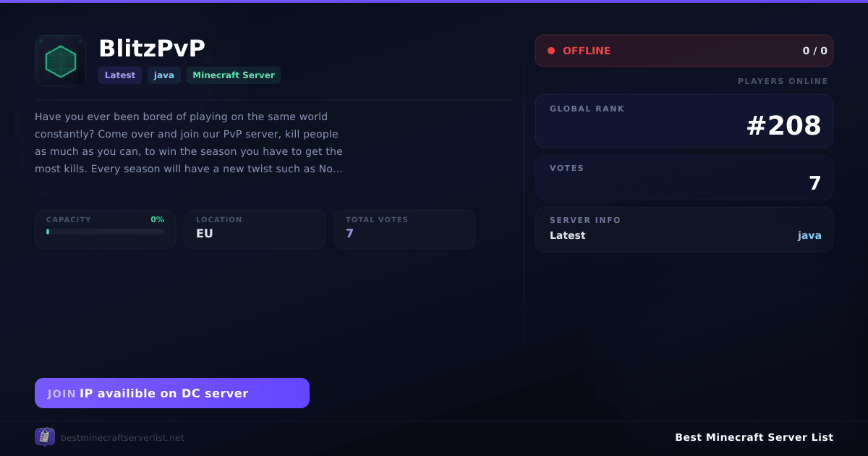
Task: Click the capacity progress bar
Action: pos(106,232)
